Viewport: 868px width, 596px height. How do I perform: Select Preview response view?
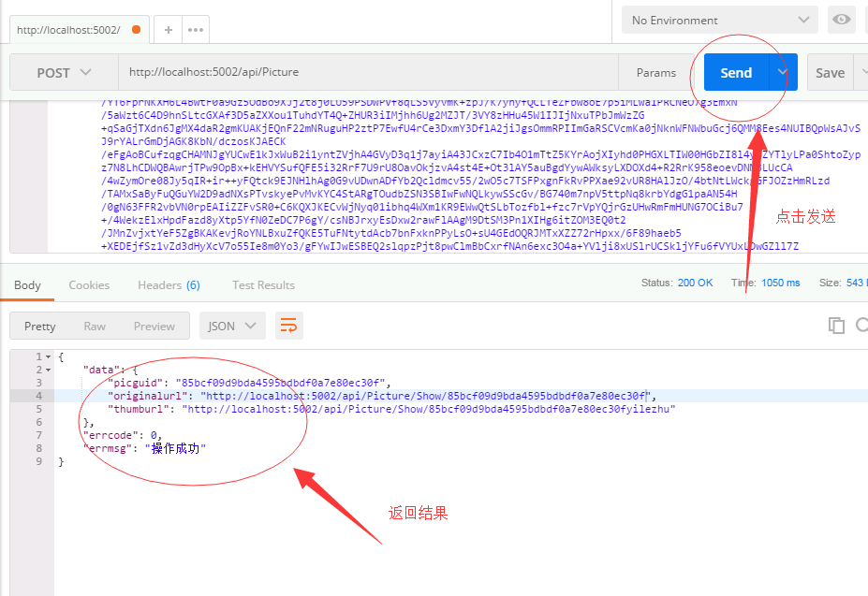(x=154, y=326)
